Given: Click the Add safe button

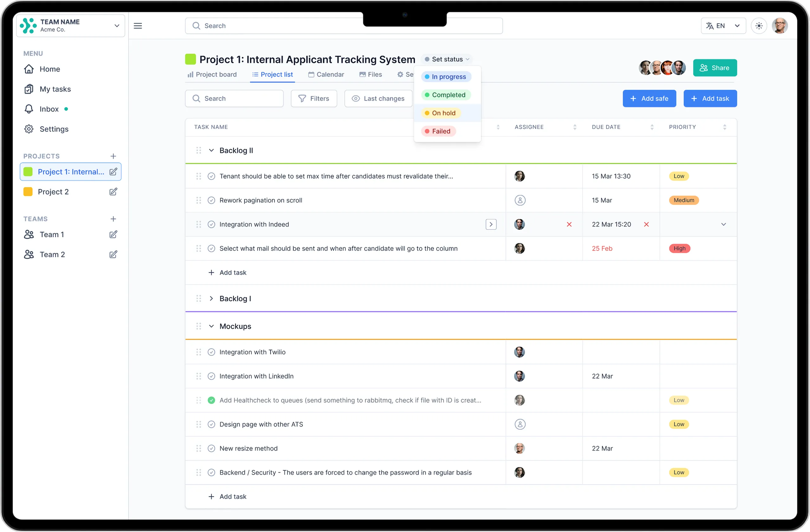Looking at the screenshot, I should 649,99.
